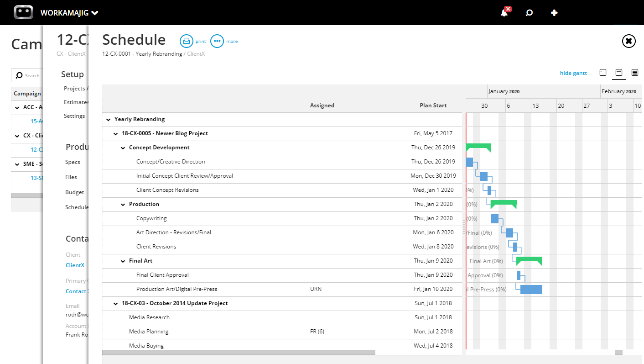Click the Workamajig robot logo

click(x=23, y=12)
